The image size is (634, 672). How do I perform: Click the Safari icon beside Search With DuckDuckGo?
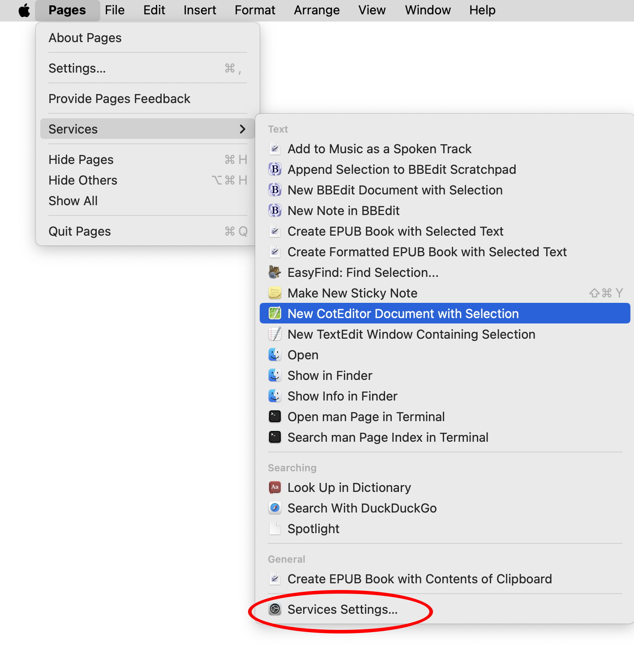click(275, 508)
